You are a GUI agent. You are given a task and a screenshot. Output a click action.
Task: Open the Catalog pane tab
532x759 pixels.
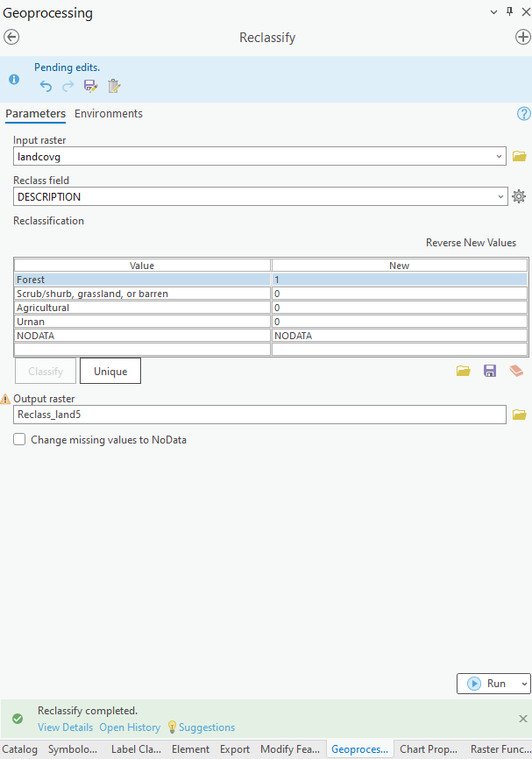click(20, 749)
